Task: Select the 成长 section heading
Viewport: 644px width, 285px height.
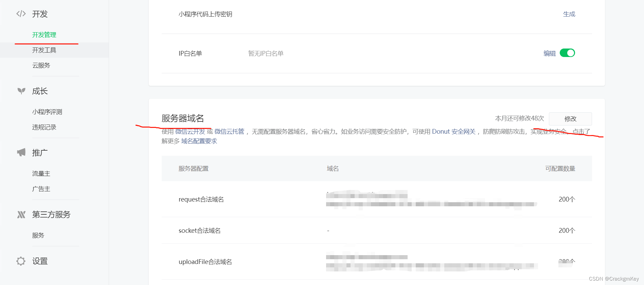Action: pos(40,91)
